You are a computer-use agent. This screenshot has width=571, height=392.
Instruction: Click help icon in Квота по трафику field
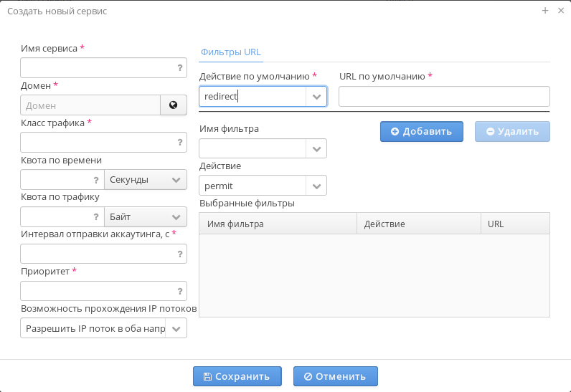pos(96,216)
